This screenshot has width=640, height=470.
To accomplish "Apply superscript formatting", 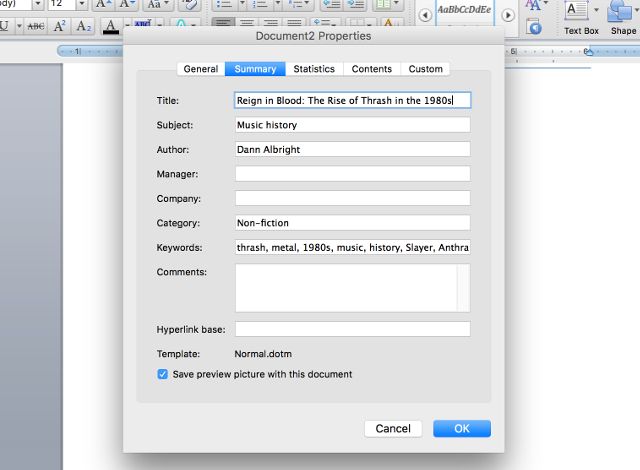I will click(59, 26).
